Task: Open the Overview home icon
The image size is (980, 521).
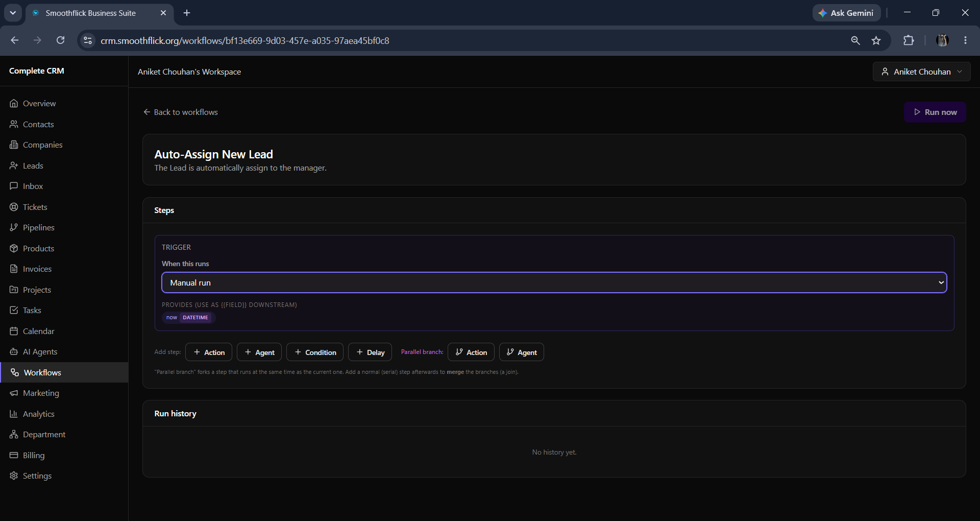Action: (14, 103)
